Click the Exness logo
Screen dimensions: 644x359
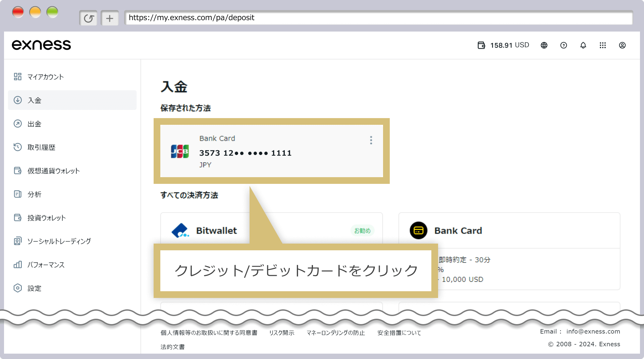(x=41, y=45)
